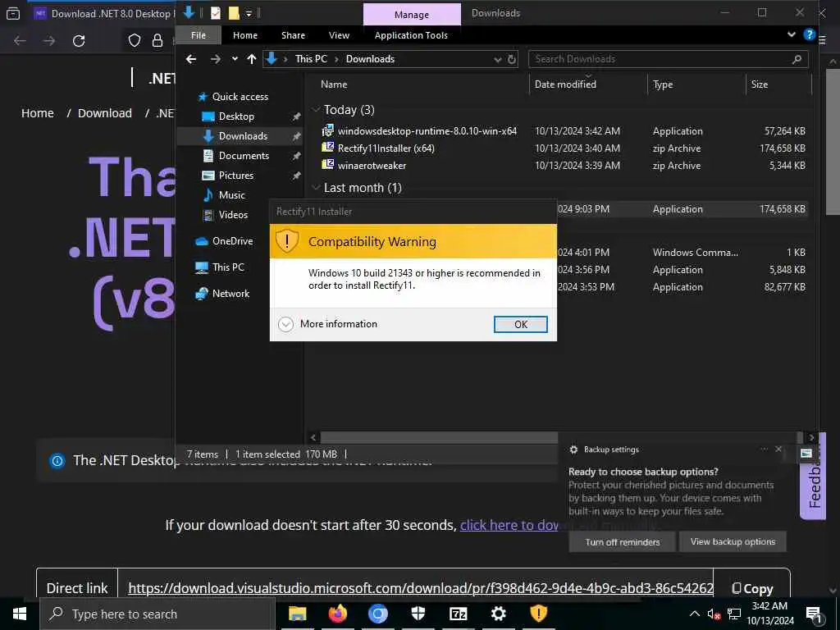840x630 pixels.
Task: Open the address bar history dropdown
Action: 498,59
